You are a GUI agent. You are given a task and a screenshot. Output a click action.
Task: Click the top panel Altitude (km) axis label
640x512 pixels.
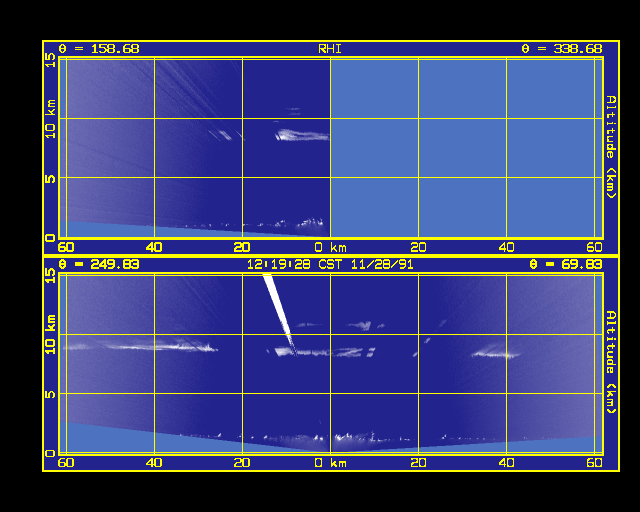coord(611,147)
